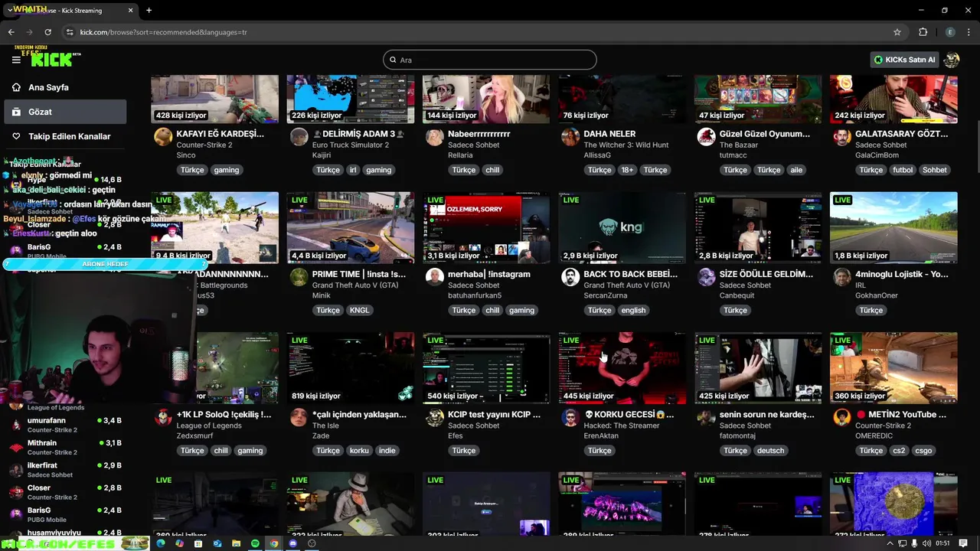Focus the Ara search field
The width and height of the screenshot is (980, 551).
490,60
